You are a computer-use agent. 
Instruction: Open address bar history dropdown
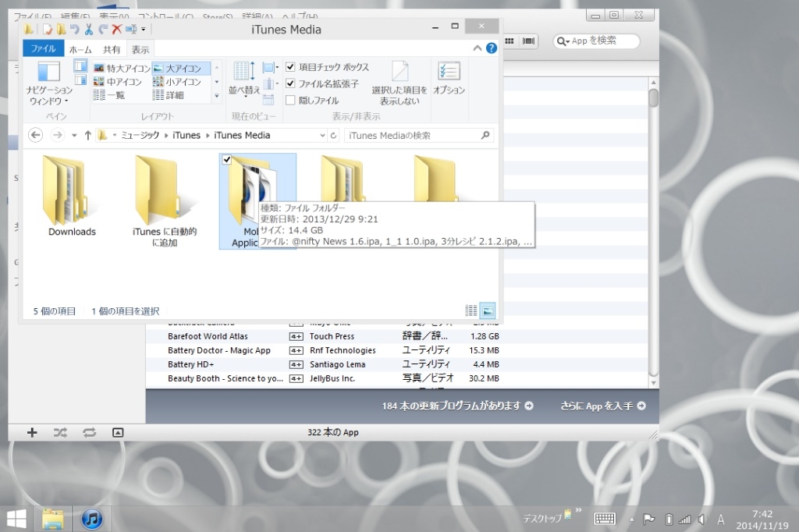[322, 135]
